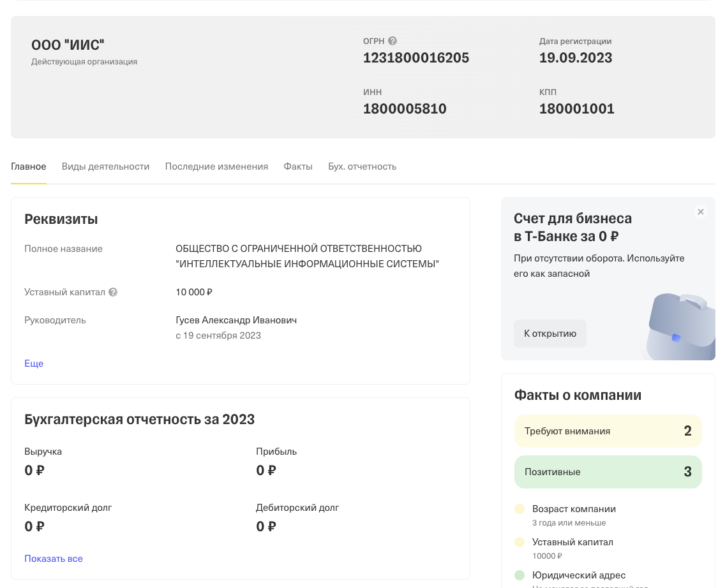The height and width of the screenshot is (588, 718).
Task: Close the Счет для бизнеса banner
Action: (x=701, y=212)
